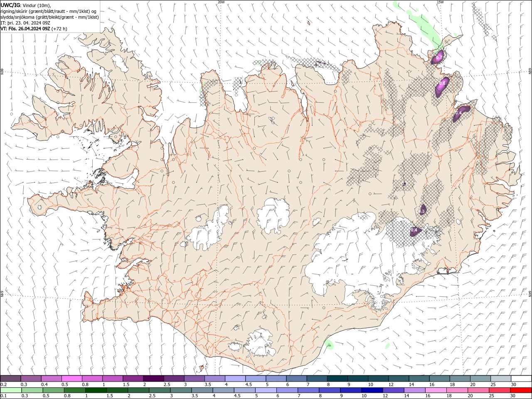532x399 pixels.
Task: Click the grey-blue 4 swatch, lower scale
Action: 223,390
